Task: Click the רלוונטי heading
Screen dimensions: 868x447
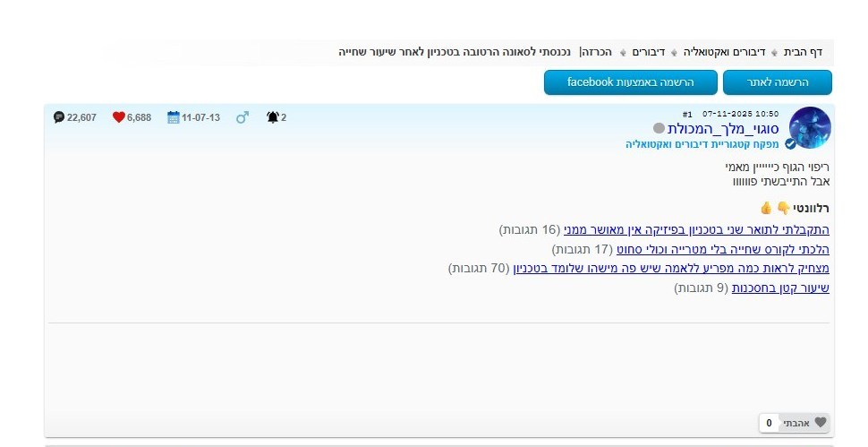Action: 811,209
